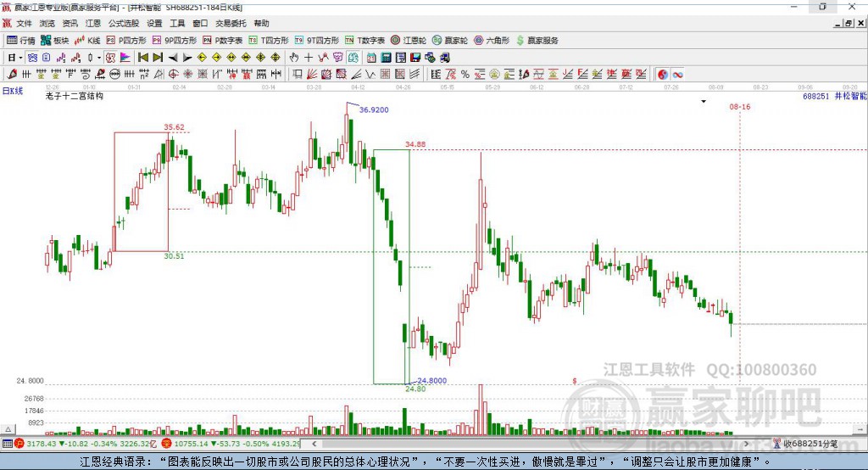Open the calendar icon
The image size is (868, 470).
(371, 58)
